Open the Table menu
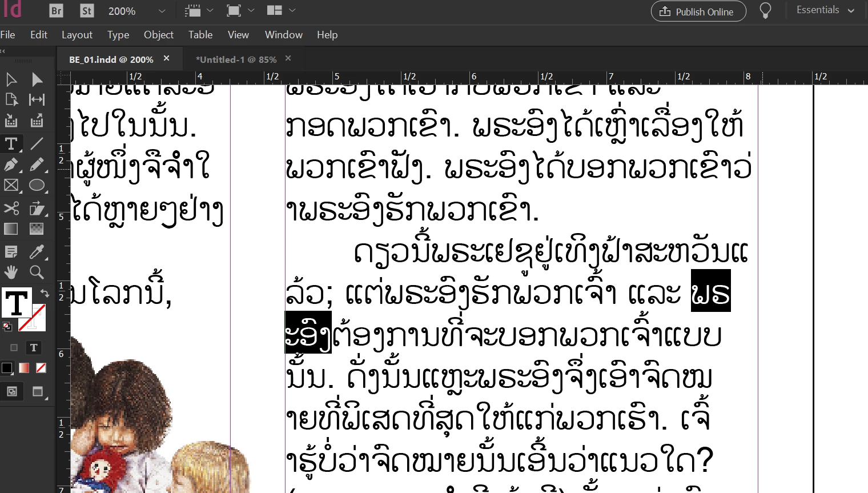This screenshot has height=493, width=868. click(x=200, y=35)
